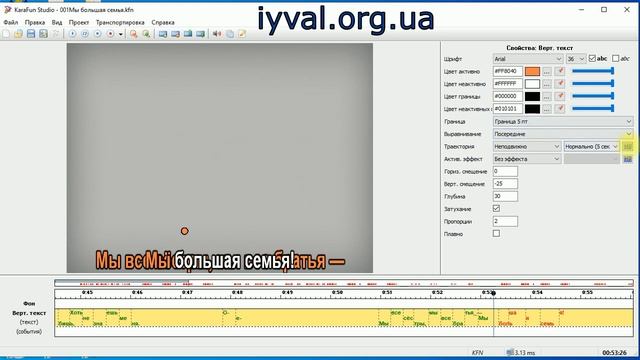This screenshot has width=640, height=360.
Task: Click the #FF8040 hex color field
Action: (507, 71)
